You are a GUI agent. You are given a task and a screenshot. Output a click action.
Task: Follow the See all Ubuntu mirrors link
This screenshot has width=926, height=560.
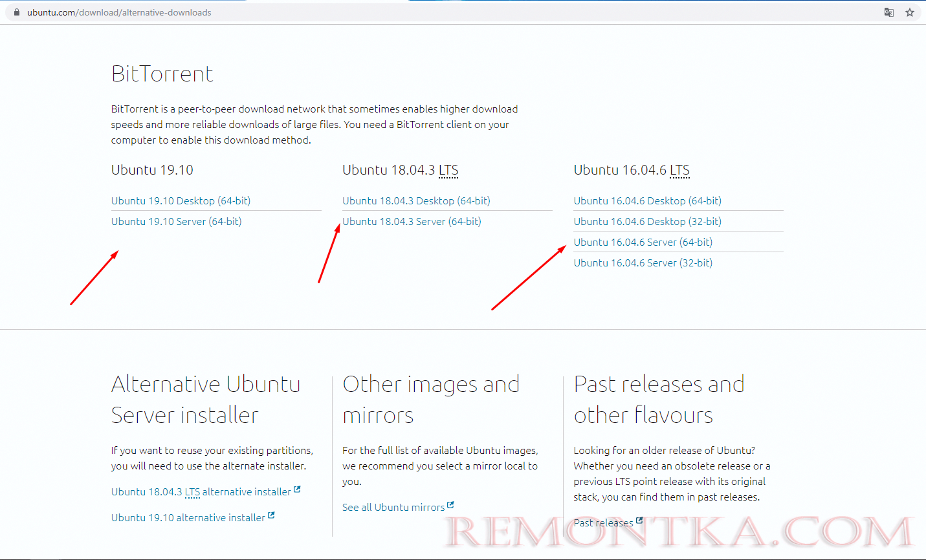point(393,508)
